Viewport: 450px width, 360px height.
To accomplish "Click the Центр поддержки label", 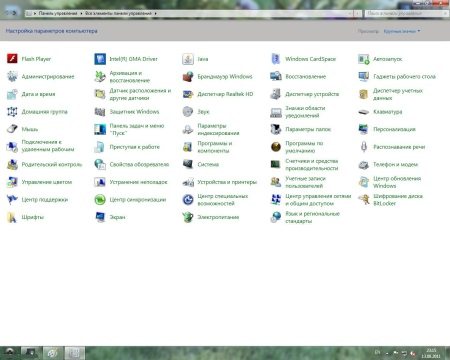I will (x=45, y=199).
